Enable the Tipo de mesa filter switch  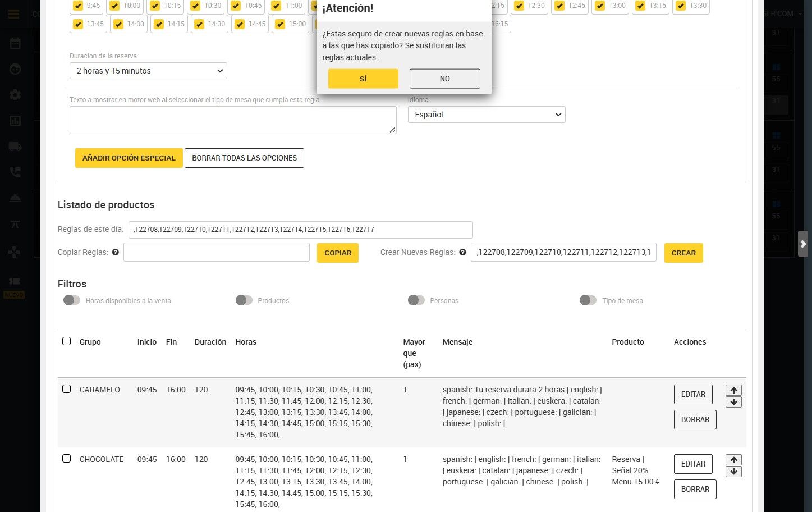click(588, 300)
